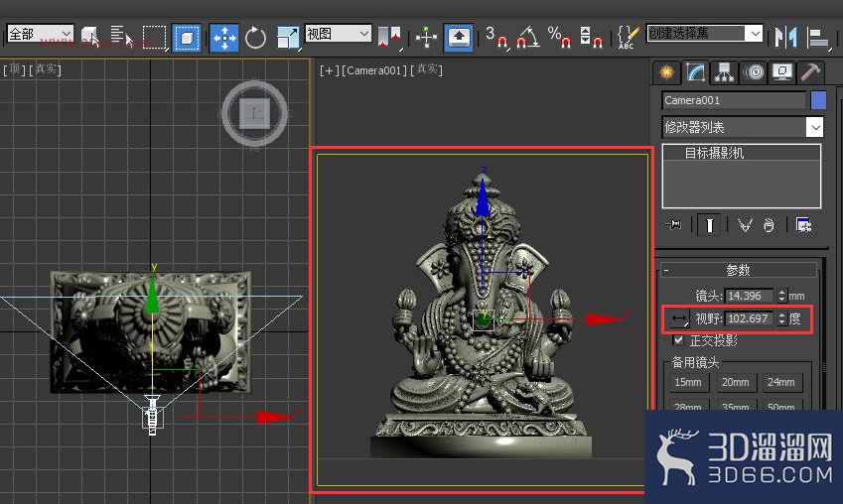Viewport: 843px width, 504px height.
Task: Click the Align tool icon
Action: pyautogui.click(x=819, y=38)
